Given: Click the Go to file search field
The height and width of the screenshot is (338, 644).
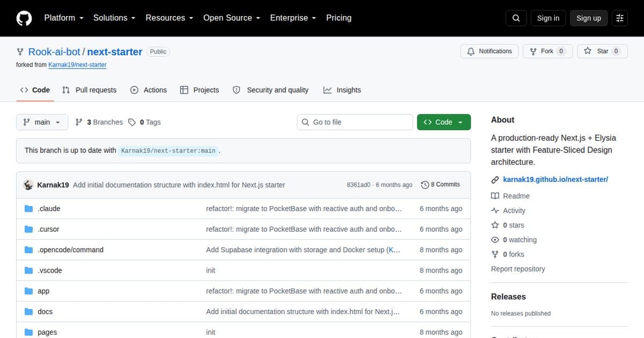Looking at the screenshot, I should [x=355, y=122].
